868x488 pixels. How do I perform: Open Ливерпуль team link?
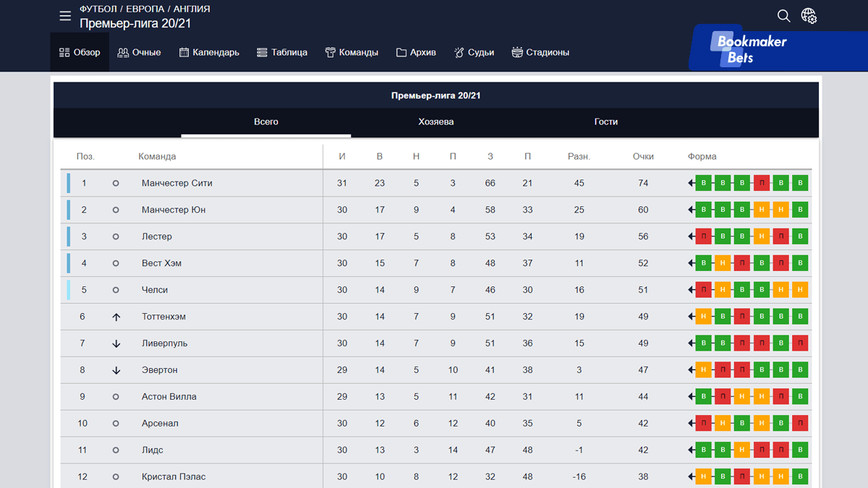[x=164, y=343]
